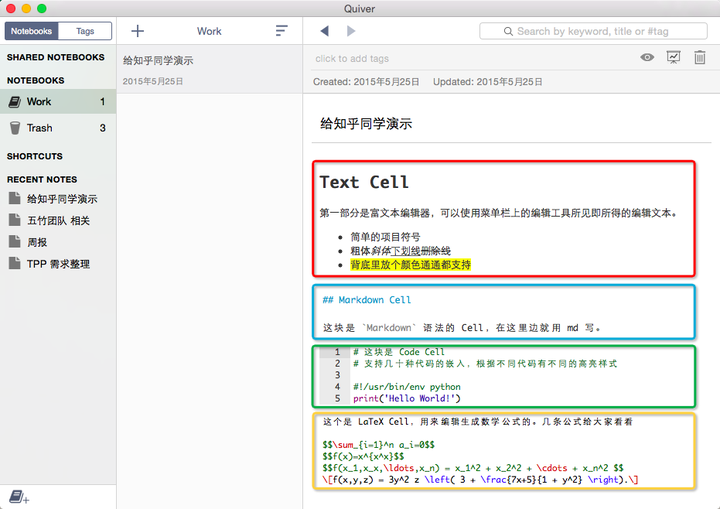Click the $$f(x)=x^{x^x}$$ LaTeX line
Image resolution: width=720 pixels, height=509 pixels.
pos(363,456)
